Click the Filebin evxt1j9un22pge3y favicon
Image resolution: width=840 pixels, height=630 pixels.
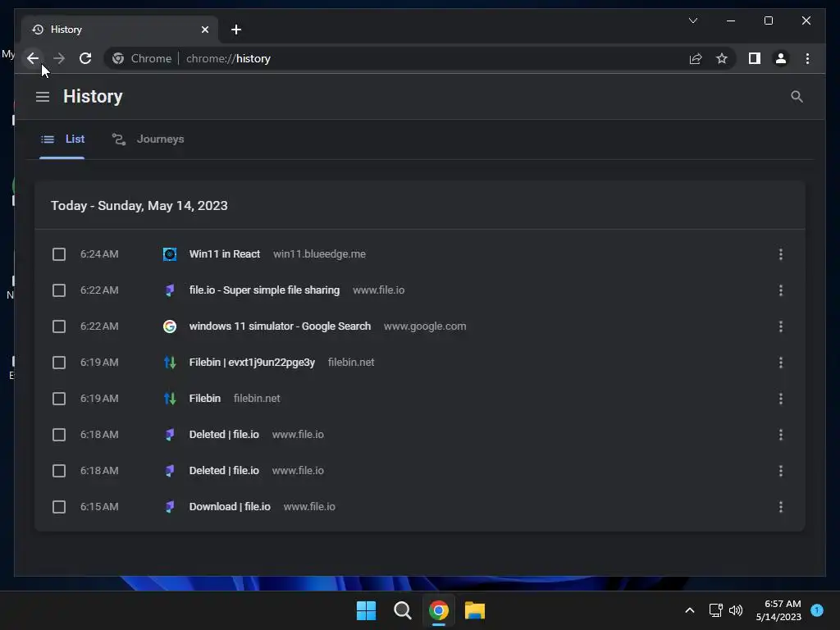pos(169,363)
